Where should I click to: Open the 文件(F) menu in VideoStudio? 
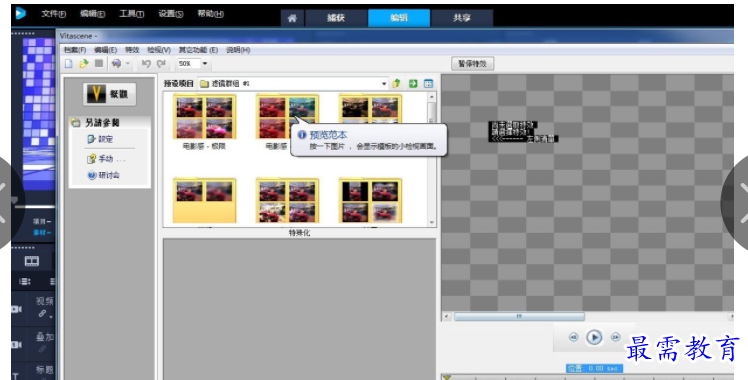click(53, 14)
